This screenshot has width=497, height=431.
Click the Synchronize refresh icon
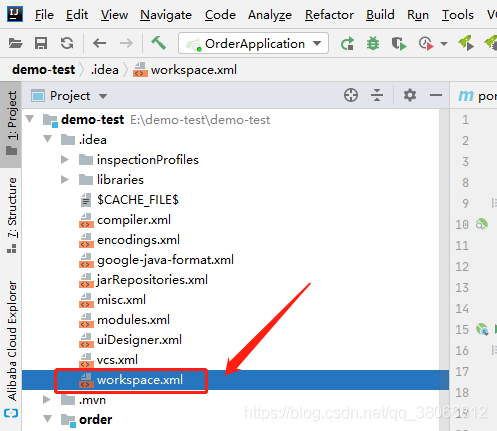tap(67, 43)
